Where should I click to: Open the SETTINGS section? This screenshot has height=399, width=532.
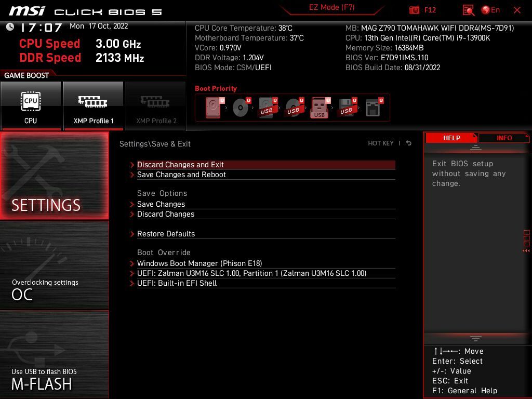click(x=54, y=176)
